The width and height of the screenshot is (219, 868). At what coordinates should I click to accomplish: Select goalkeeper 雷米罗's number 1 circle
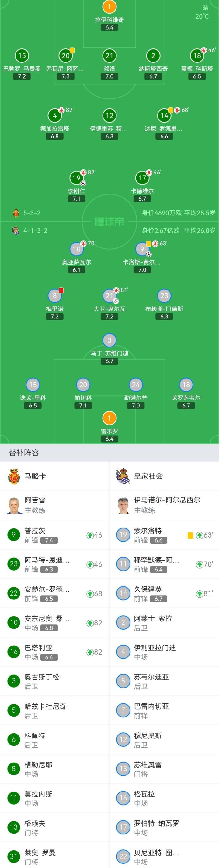[109, 418]
